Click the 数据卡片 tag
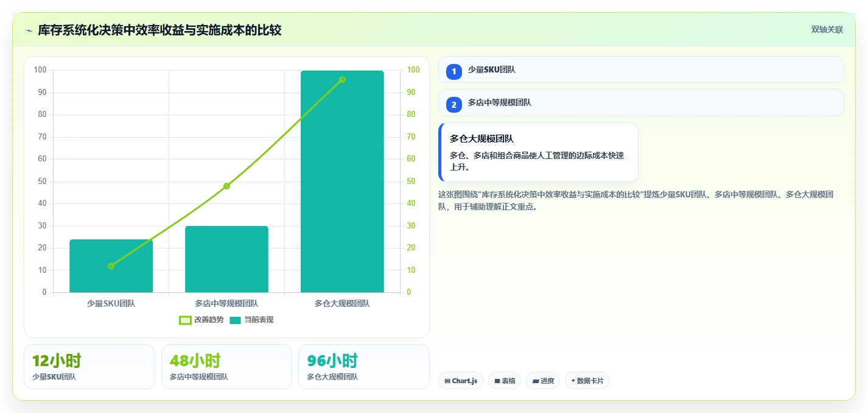 pyautogui.click(x=587, y=381)
